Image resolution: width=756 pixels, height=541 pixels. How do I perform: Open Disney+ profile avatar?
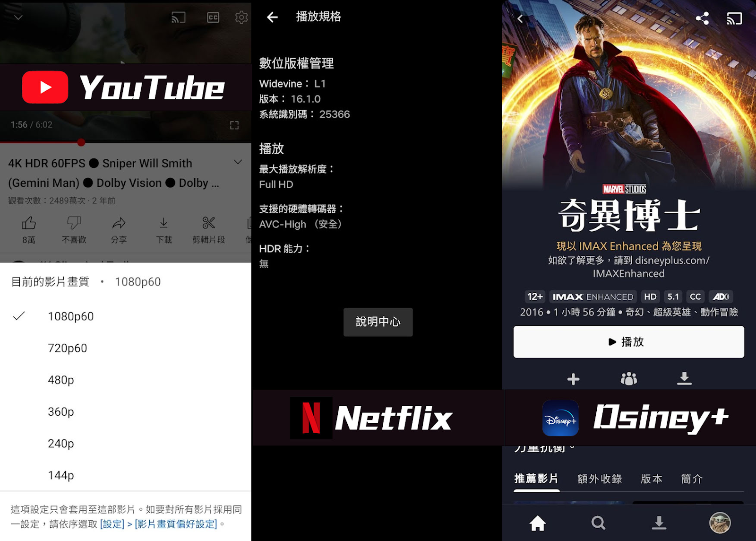(720, 523)
